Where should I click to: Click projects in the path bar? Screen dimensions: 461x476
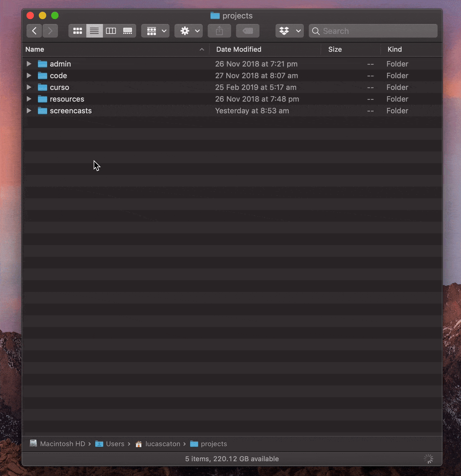click(x=214, y=444)
